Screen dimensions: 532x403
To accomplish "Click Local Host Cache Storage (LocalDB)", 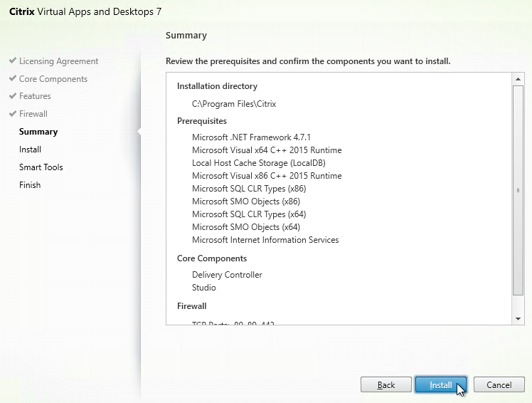I will (x=259, y=163).
